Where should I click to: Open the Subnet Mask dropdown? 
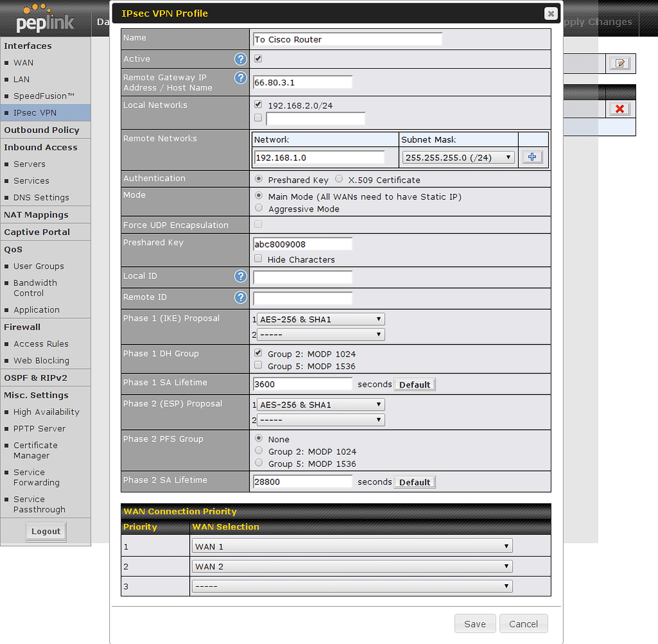(x=458, y=157)
